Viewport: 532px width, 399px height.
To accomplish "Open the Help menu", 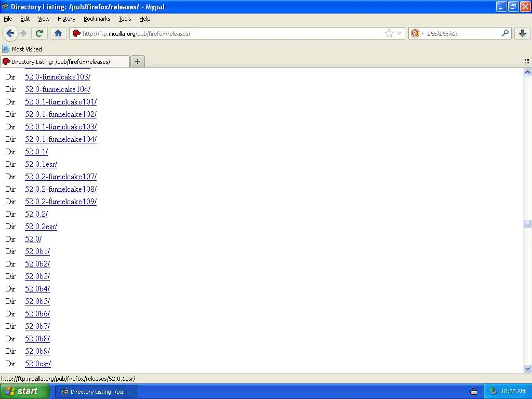I will point(144,19).
